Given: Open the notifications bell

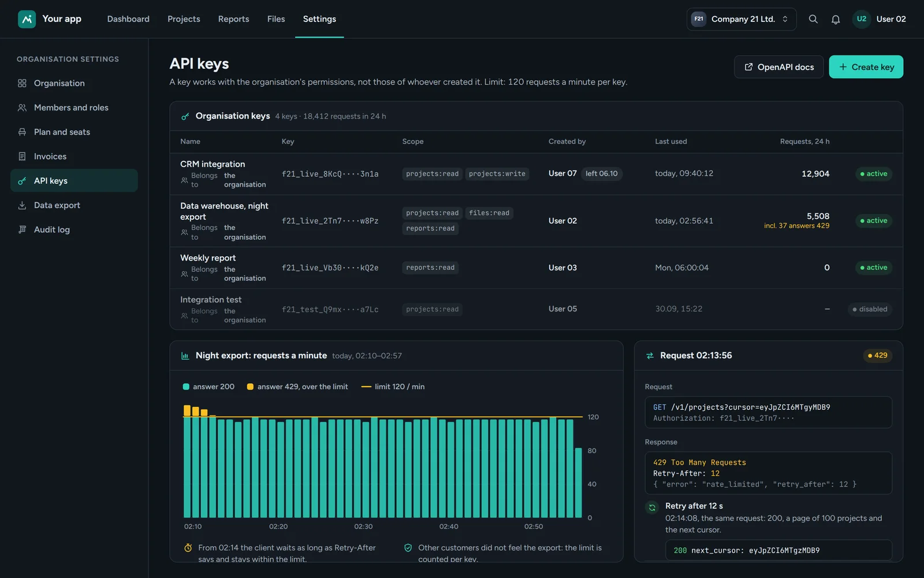Looking at the screenshot, I should point(836,19).
